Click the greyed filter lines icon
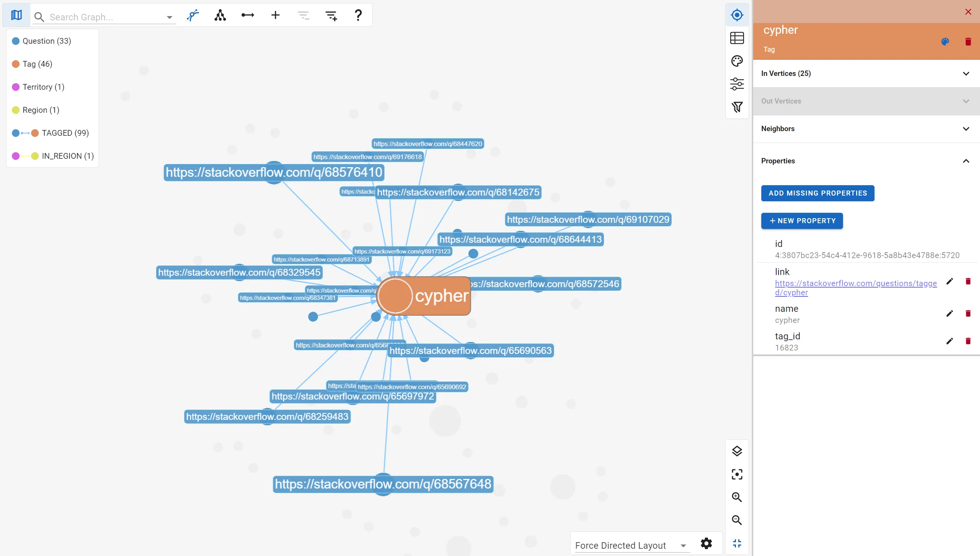 point(303,15)
